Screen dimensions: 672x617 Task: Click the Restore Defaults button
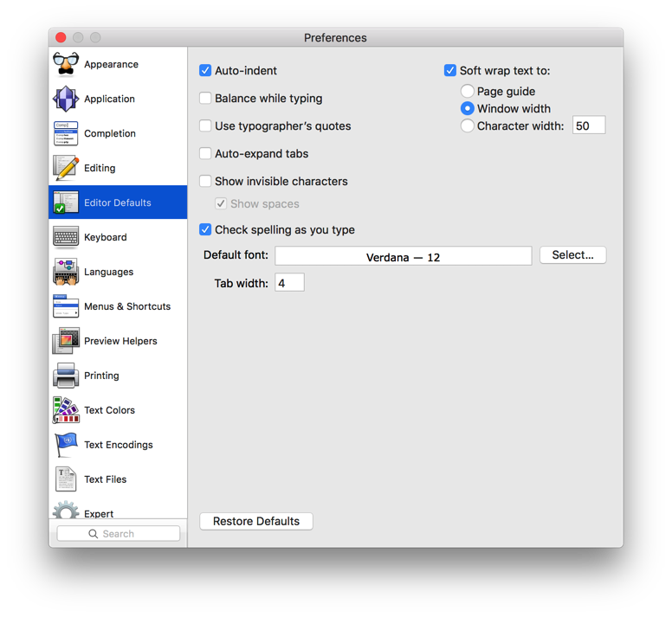256,521
